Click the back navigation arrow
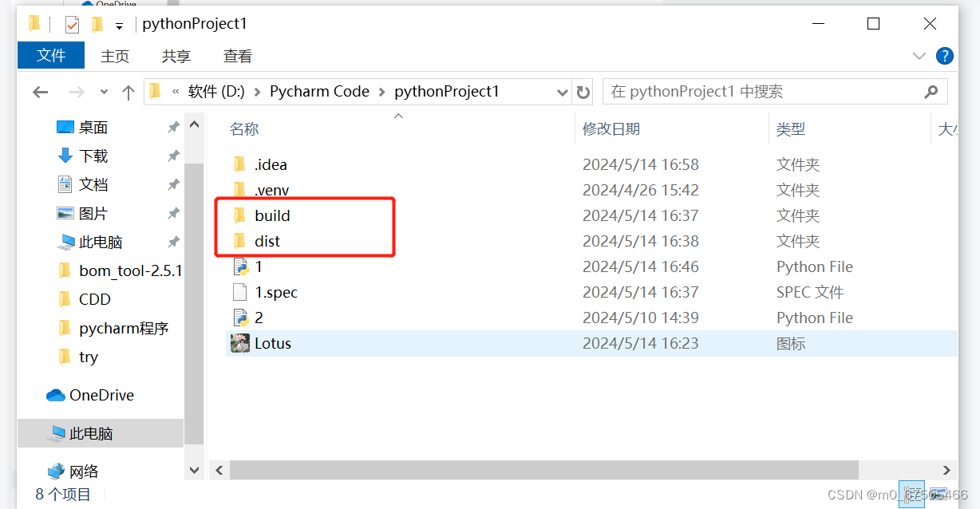 point(40,91)
